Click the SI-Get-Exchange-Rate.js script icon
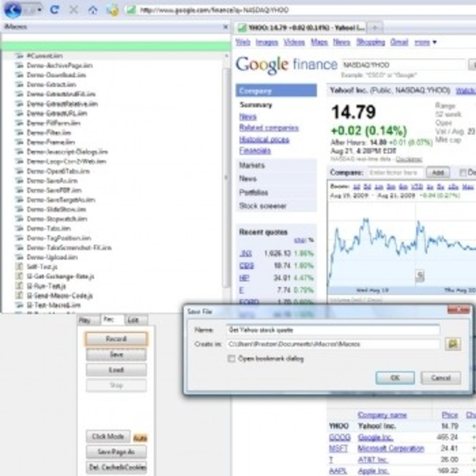 point(19,276)
